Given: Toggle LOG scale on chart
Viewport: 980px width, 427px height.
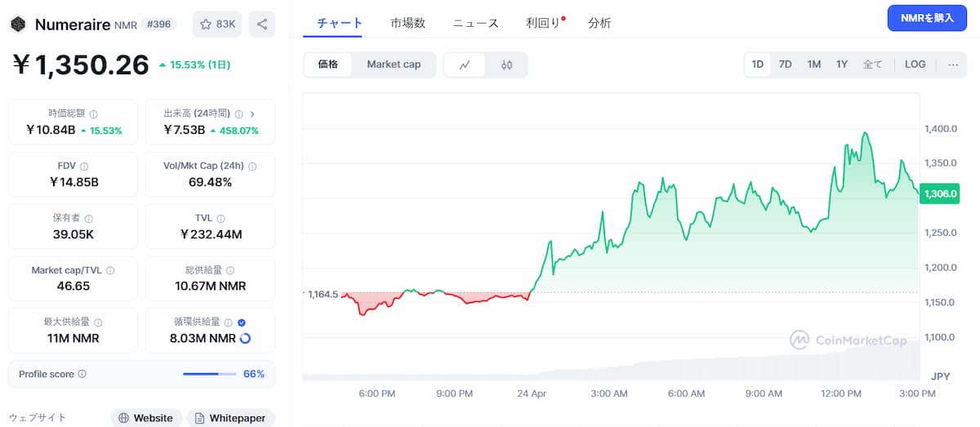Looking at the screenshot, I should pos(915,64).
